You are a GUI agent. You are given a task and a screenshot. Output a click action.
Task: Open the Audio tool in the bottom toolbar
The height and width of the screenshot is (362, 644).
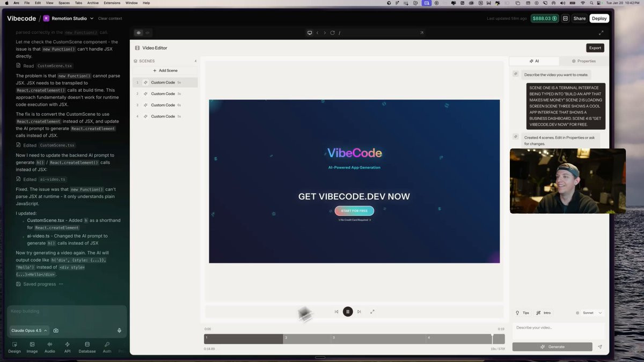pos(50,348)
